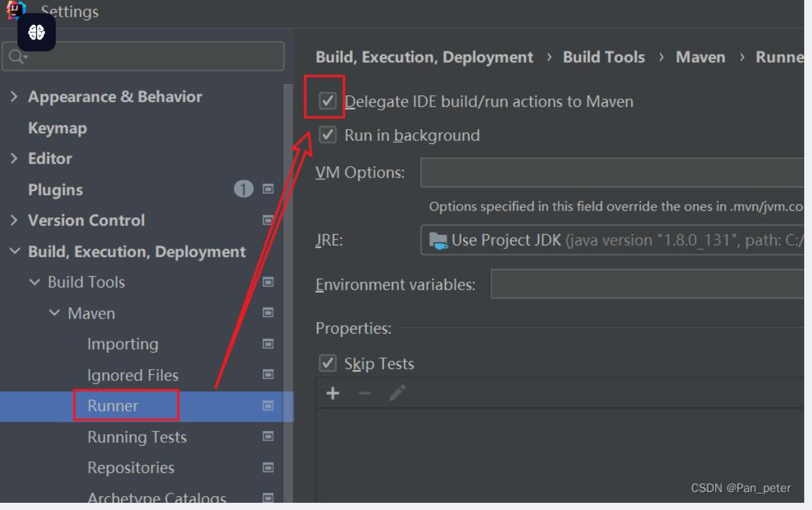Click the add property plus icon
The height and width of the screenshot is (510, 812).
[332, 394]
